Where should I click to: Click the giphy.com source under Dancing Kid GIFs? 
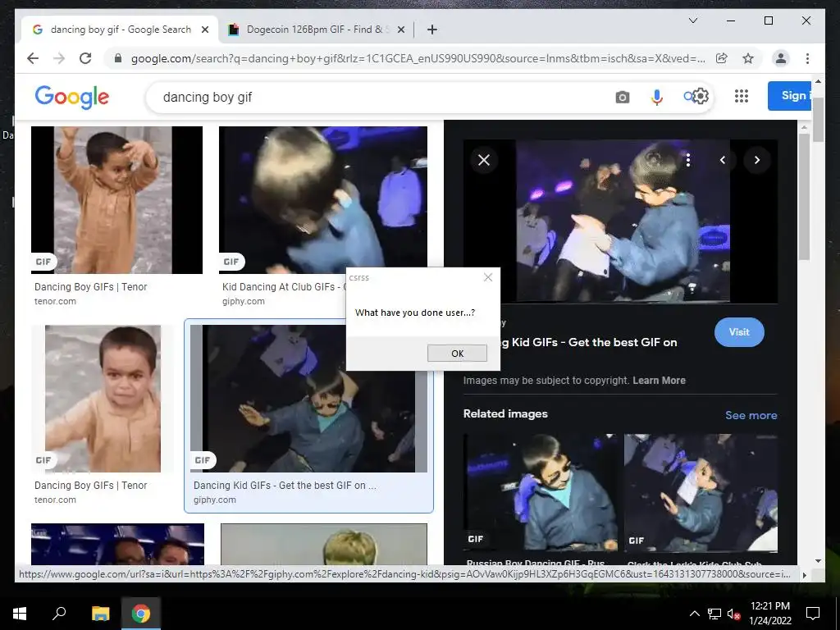point(214,500)
